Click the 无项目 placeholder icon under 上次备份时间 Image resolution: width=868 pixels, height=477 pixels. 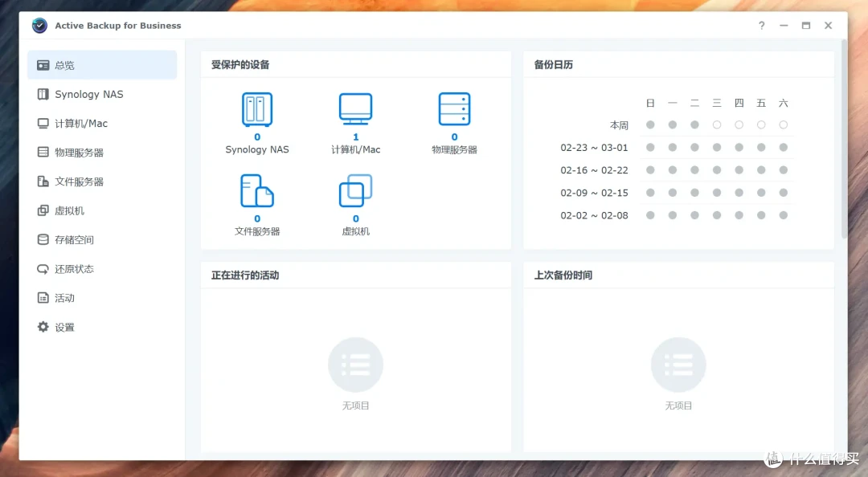(x=678, y=365)
